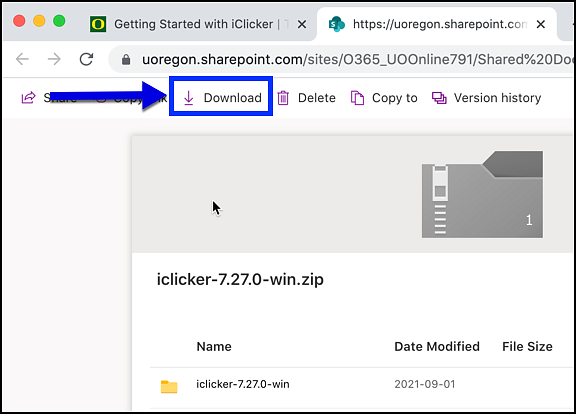Click the lock icon in address bar
576x414 pixels.
pyautogui.click(x=126, y=59)
